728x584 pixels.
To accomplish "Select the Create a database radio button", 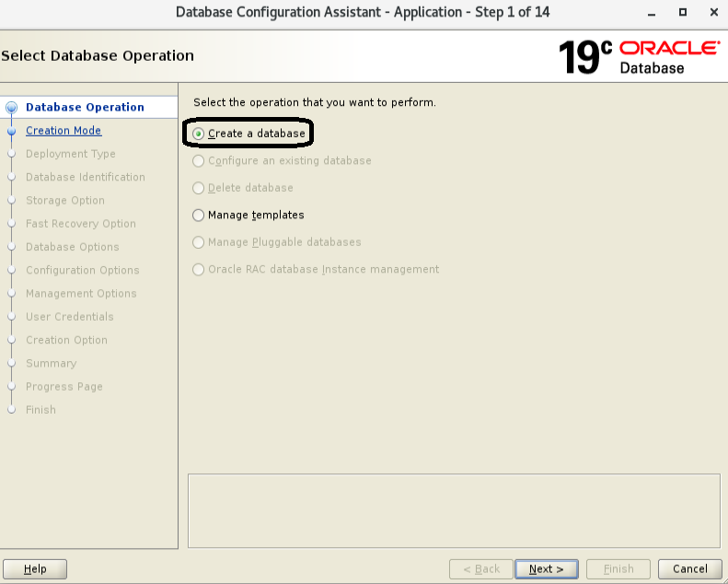I will 198,134.
